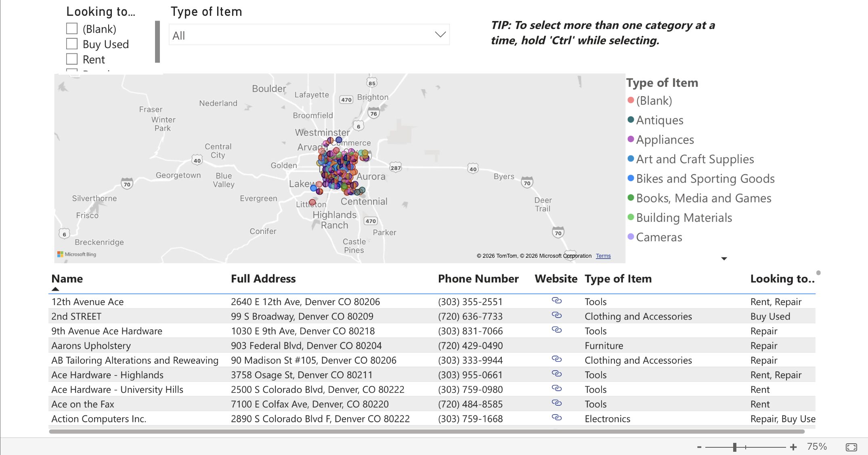Click the AB Tailoring Alterations and Reweaving cell

(135, 360)
